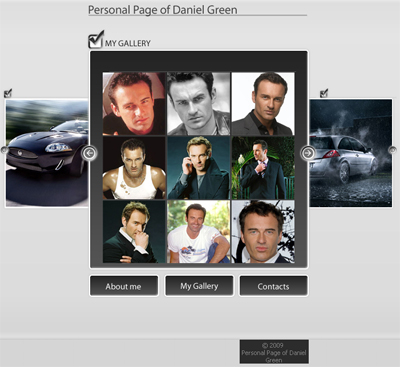
Task: Select the black Jaguar car side panel
Action: (47, 153)
